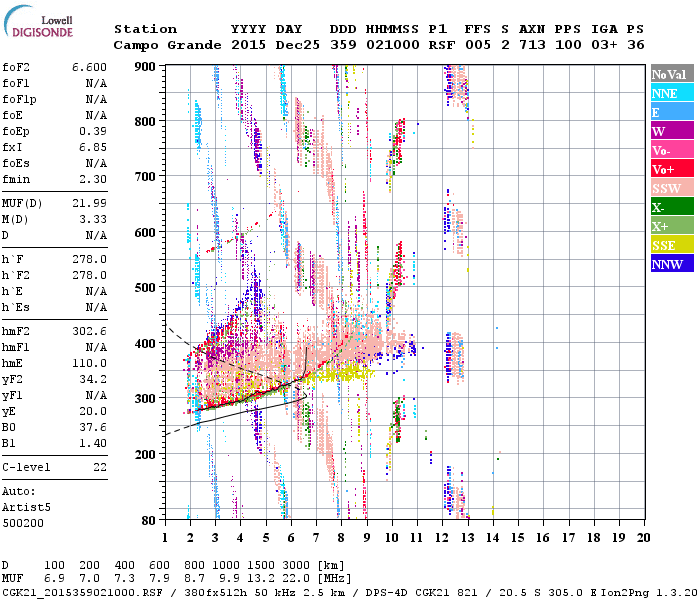Click the 1 MHz frequency axis label
This screenshot has height=600, width=700.
click(165, 538)
